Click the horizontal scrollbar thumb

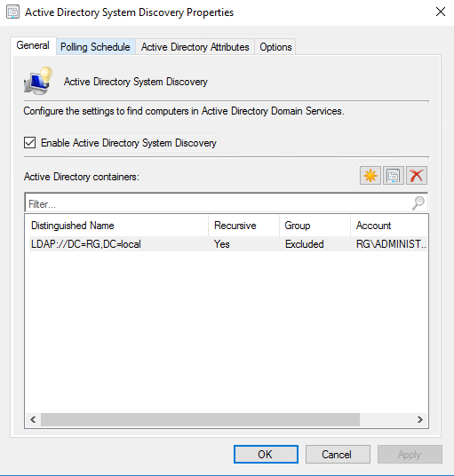[x=200, y=419]
